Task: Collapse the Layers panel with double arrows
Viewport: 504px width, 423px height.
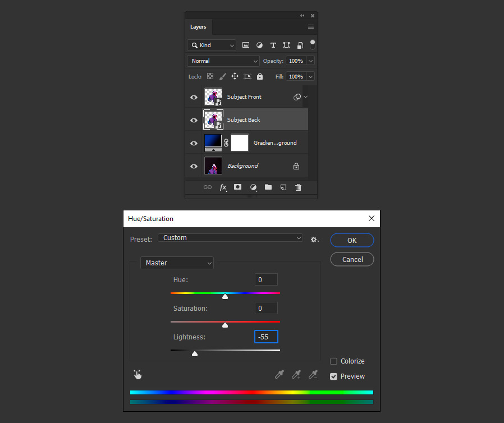Action: coord(302,15)
